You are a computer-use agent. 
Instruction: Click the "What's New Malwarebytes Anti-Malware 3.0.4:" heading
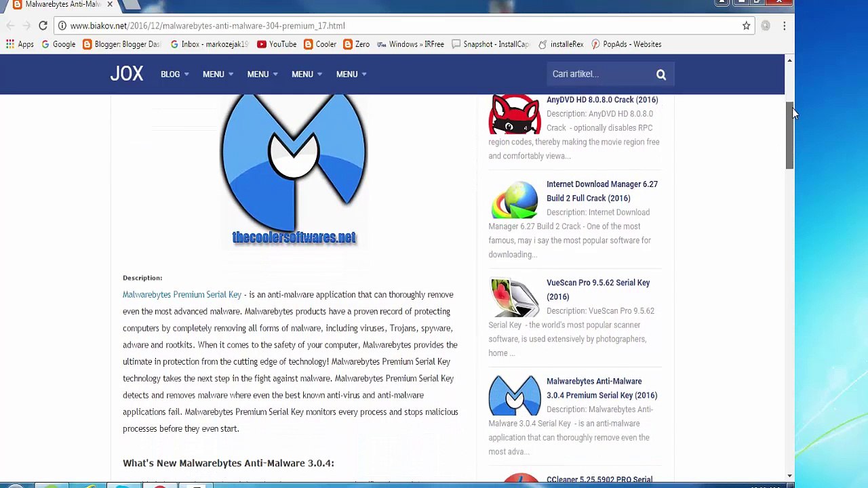(x=229, y=463)
